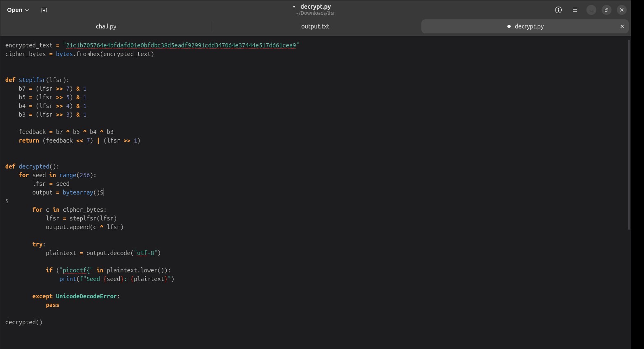Image resolution: width=644 pixels, height=349 pixels.
Task: Click the 'output.append(c ^ lfsr)' line
Action: click(85, 227)
